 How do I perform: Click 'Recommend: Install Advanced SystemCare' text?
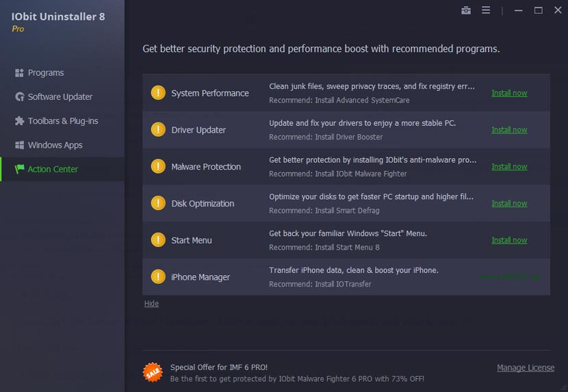pyautogui.click(x=339, y=101)
